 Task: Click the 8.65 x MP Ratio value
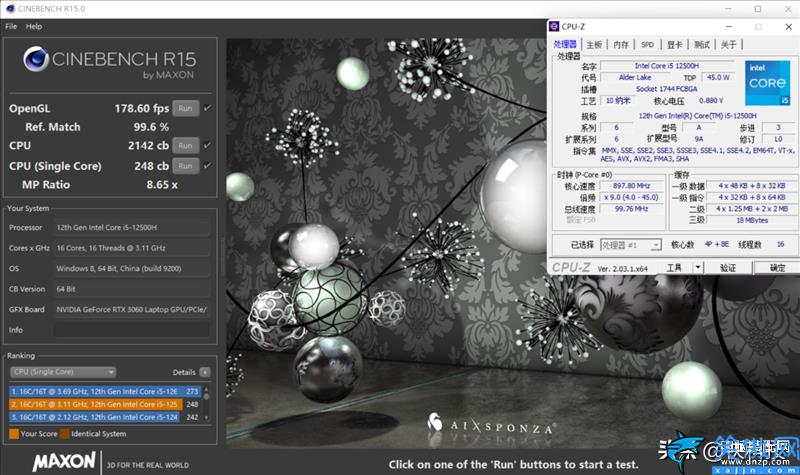(x=162, y=185)
